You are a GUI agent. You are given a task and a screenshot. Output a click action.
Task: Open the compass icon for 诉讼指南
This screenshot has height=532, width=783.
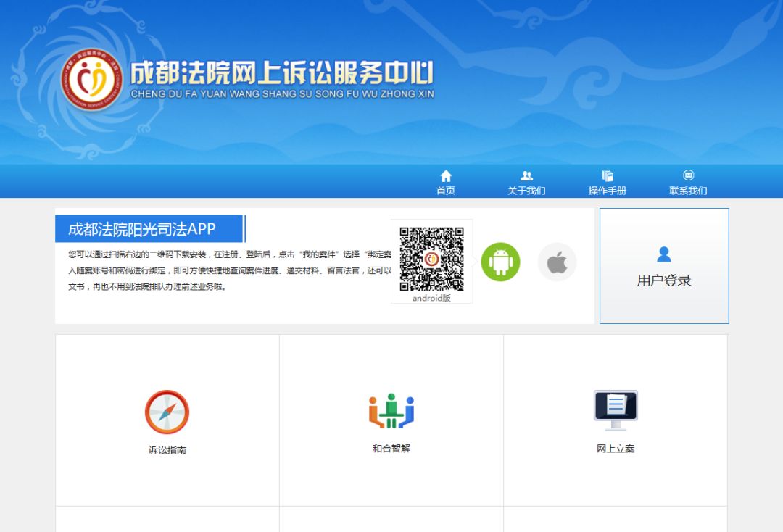[167, 412]
